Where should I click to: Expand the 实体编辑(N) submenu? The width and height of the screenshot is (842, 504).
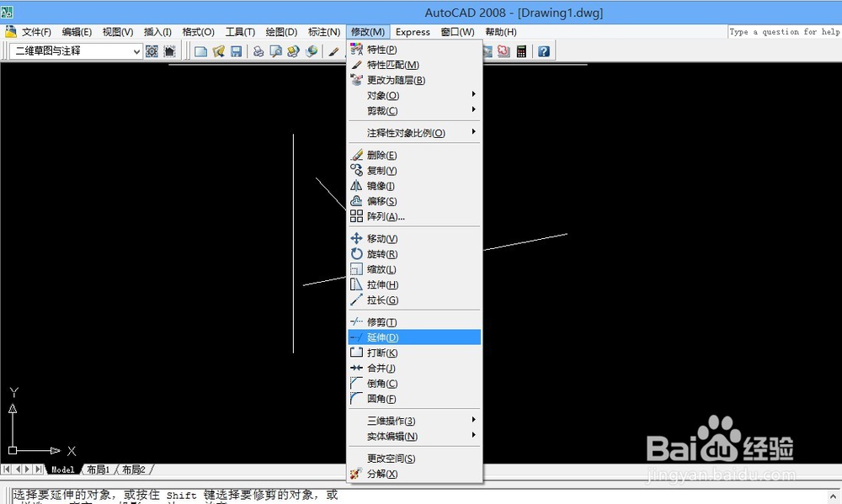pos(414,437)
